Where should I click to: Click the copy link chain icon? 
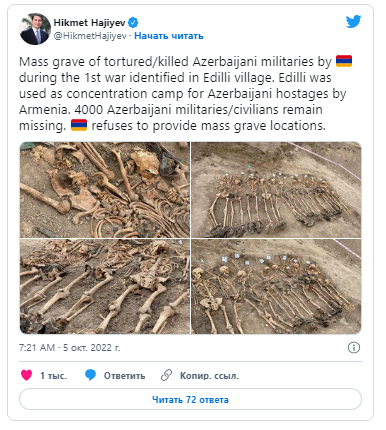pos(166,375)
